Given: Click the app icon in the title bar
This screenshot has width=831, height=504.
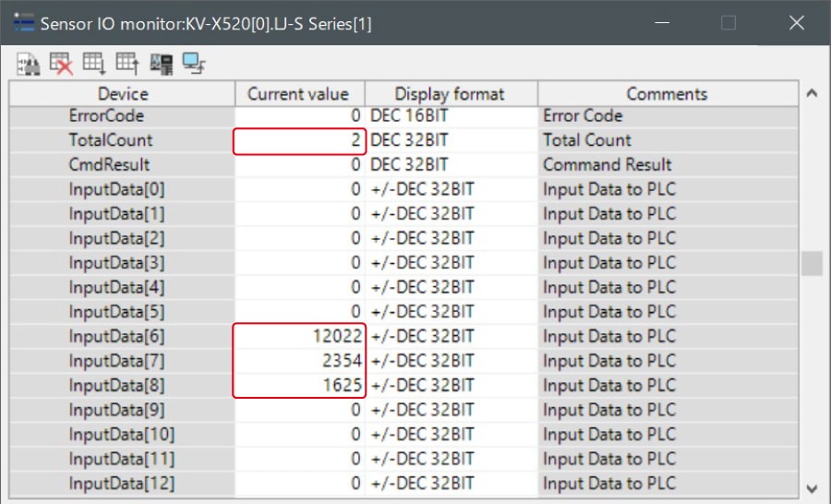Looking at the screenshot, I should (x=23, y=23).
